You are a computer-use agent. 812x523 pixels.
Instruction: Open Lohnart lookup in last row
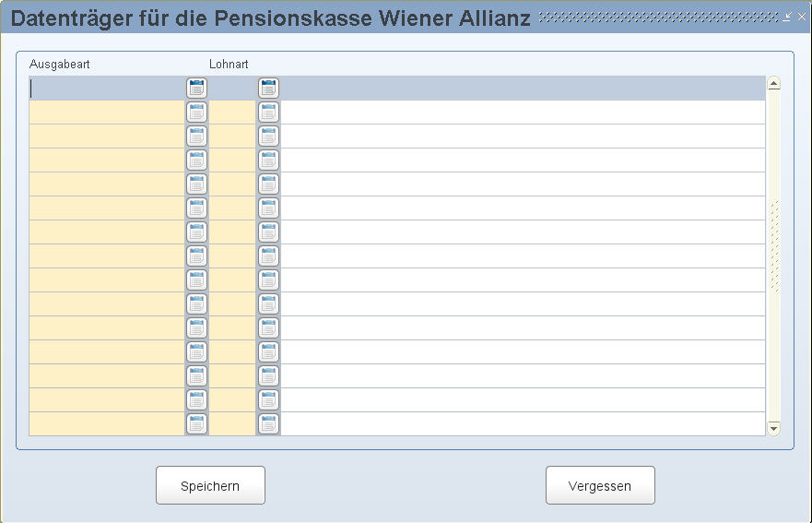pos(268,424)
